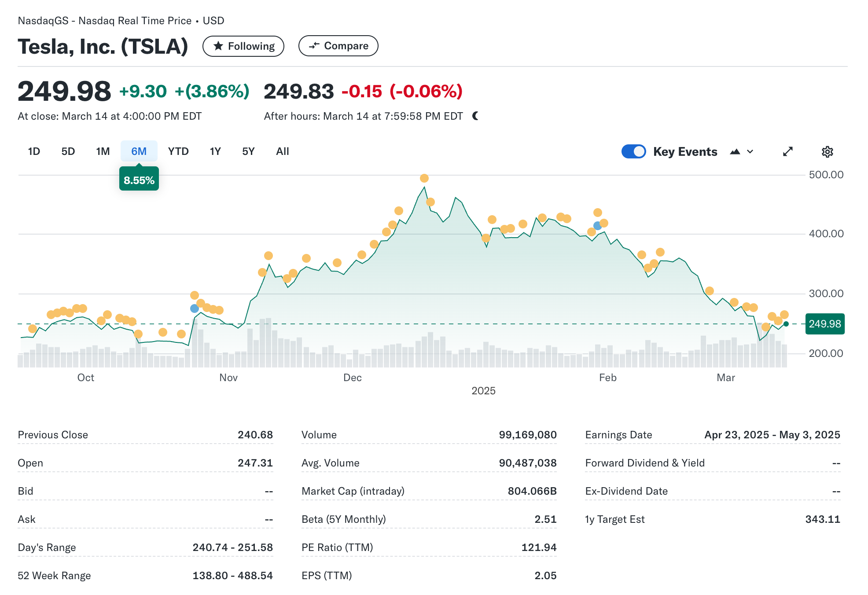Click the after-hours moon icon
Screen dimensions: 868x595
[475, 116]
